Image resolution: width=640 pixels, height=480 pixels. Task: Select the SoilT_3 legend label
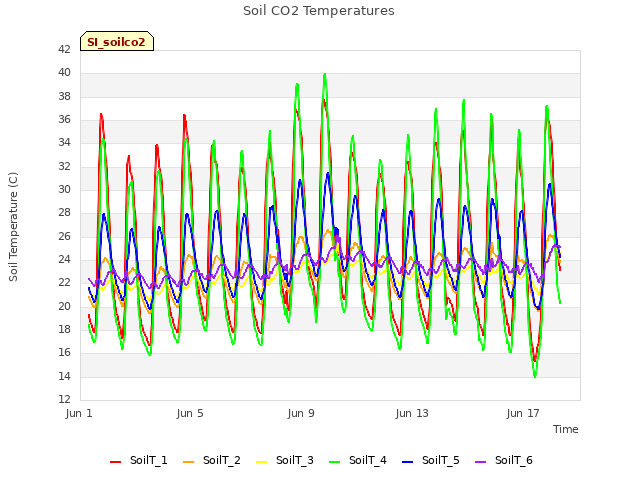tap(295, 460)
